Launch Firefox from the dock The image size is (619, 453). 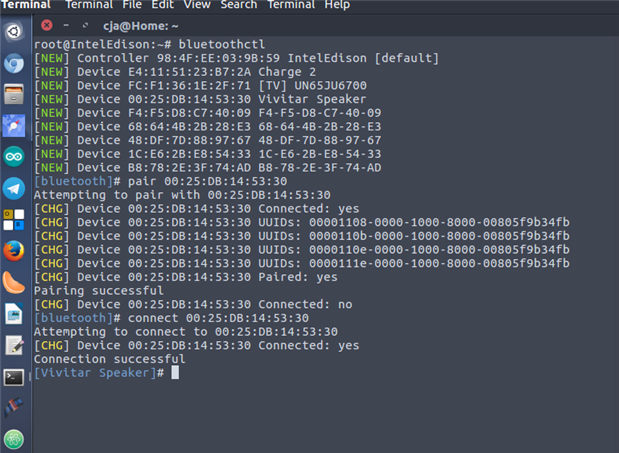click(x=14, y=250)
